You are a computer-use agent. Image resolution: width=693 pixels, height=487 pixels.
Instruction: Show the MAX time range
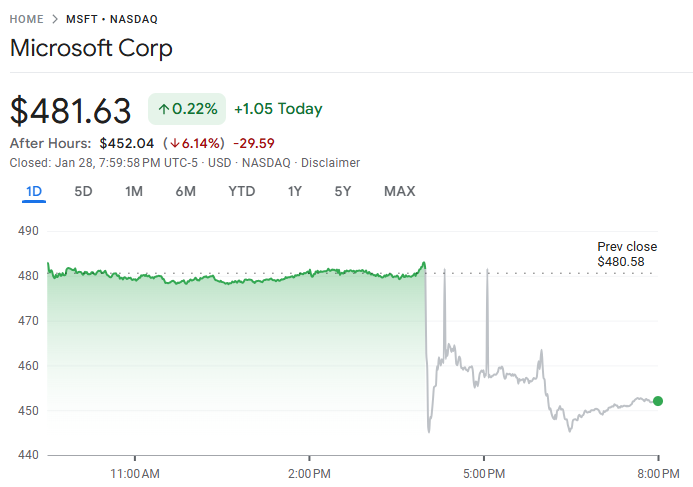tap(399, 191)
